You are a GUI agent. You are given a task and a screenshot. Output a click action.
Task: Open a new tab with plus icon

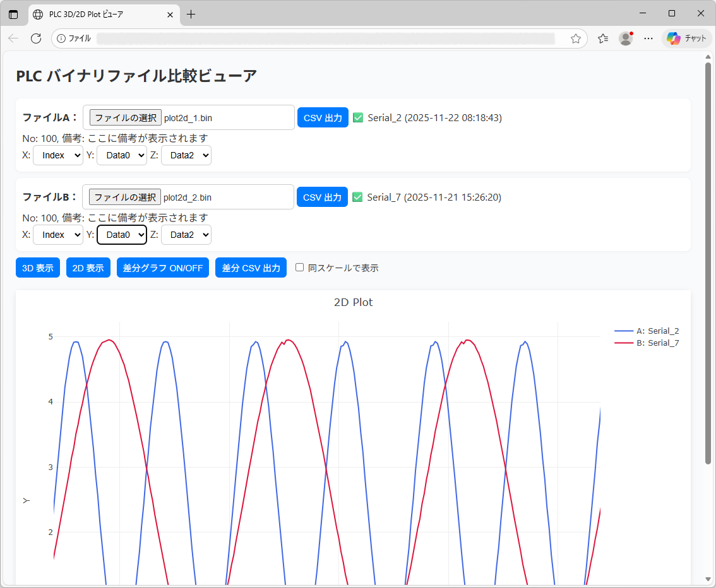191,15
